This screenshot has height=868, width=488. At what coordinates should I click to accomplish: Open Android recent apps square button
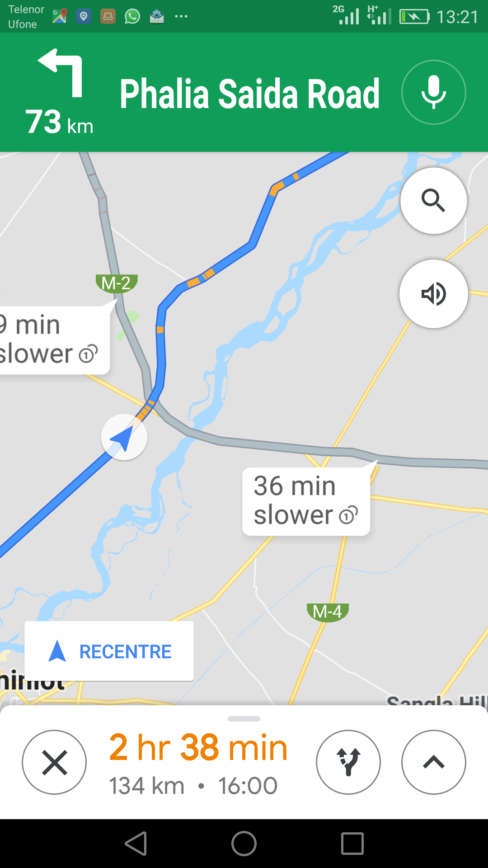tap(352, 844)
